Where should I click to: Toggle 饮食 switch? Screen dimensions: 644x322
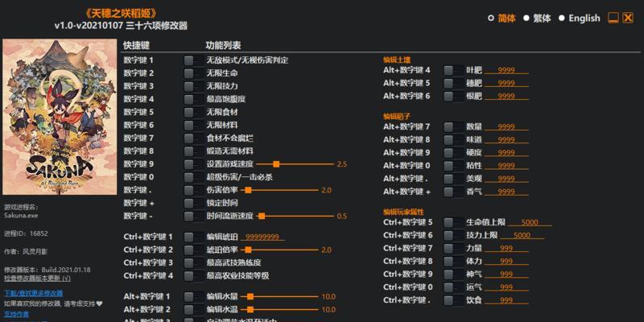(453, 300)
